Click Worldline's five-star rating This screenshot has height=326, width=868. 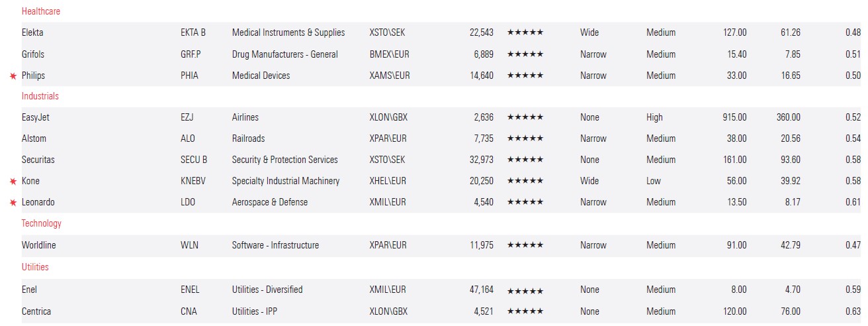pyautogui.click(x=525, y=245)
